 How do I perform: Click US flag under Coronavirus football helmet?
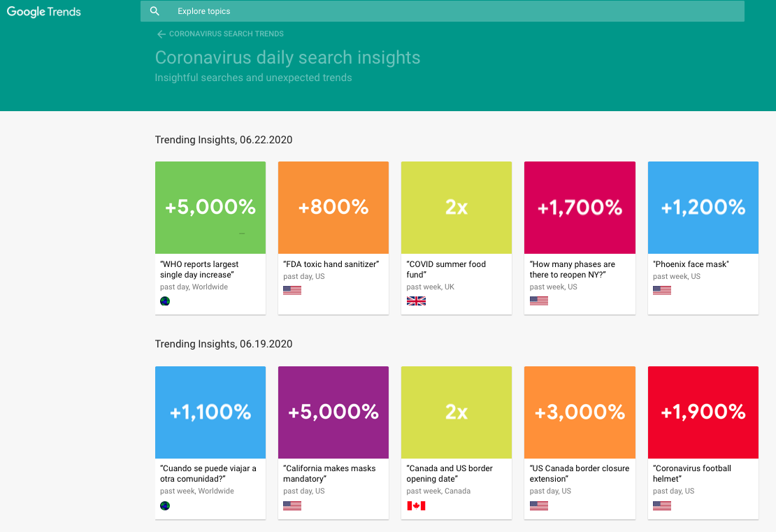coord(661,505)
